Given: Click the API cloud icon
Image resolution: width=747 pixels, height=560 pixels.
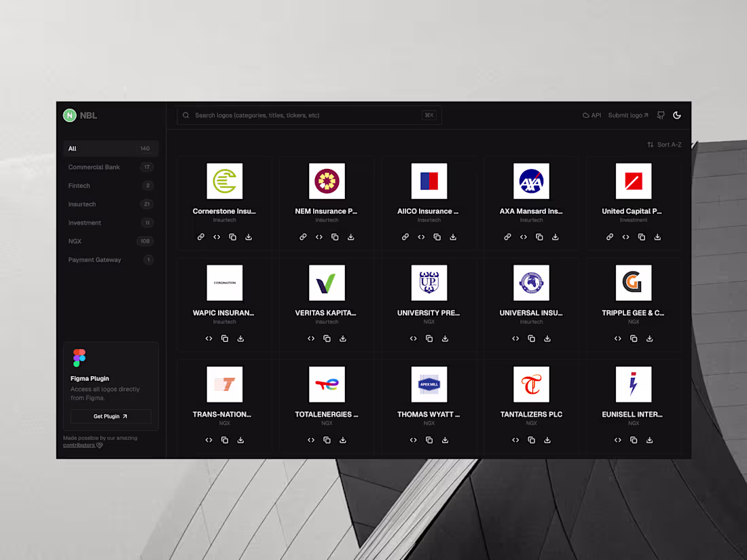Looking at the screenshot, I should pyautogui.click(x=585, y=115).
